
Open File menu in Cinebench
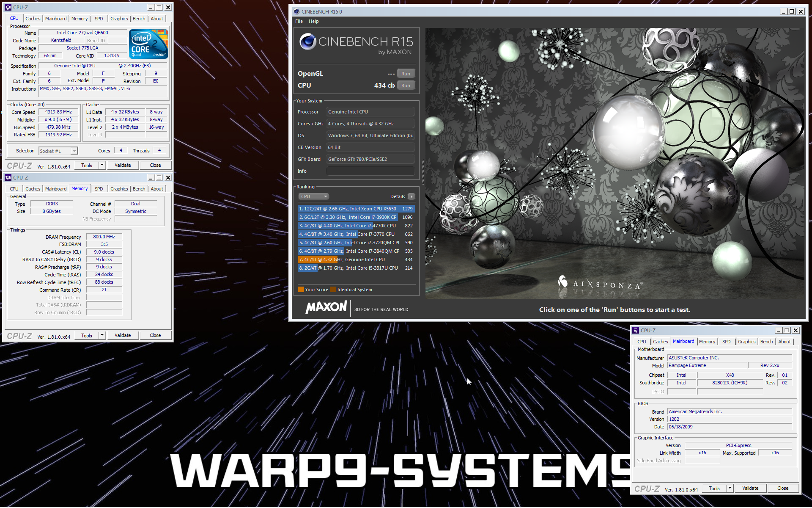click(299, 21)
